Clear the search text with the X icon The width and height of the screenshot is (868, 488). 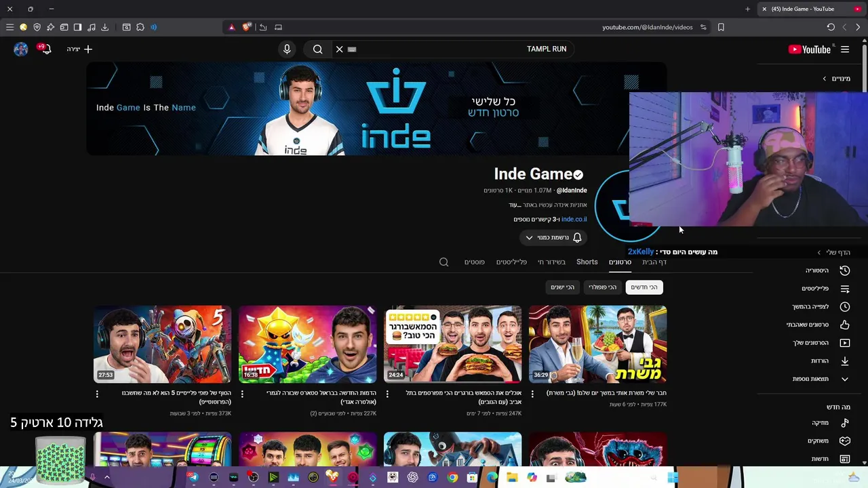coord(339,49)
